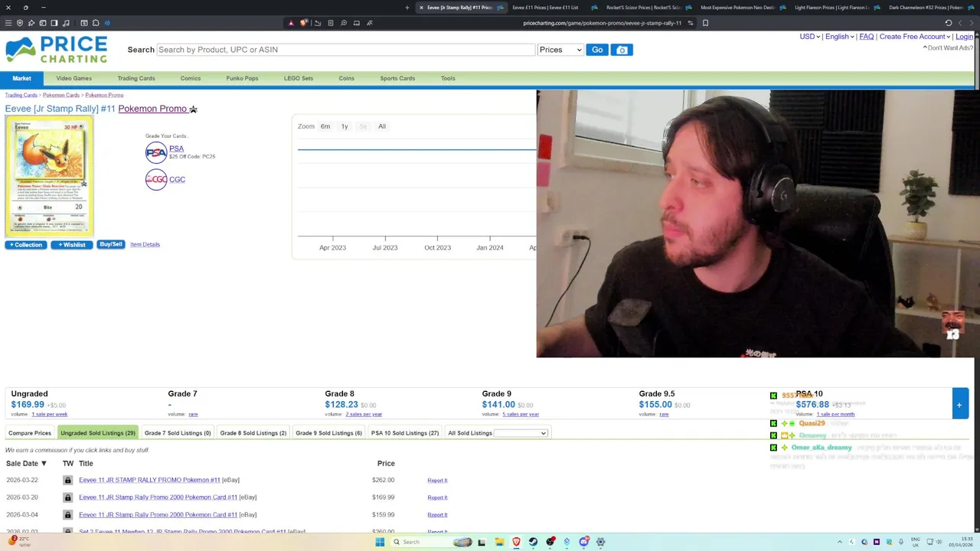Click the Eevee card thumbnail image

(x=50, y=176)
